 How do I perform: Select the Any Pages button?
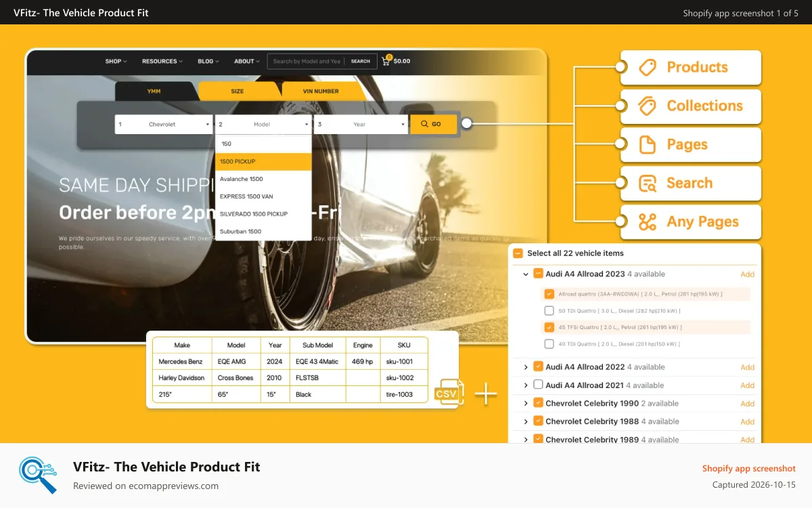(x=691, y=221)
